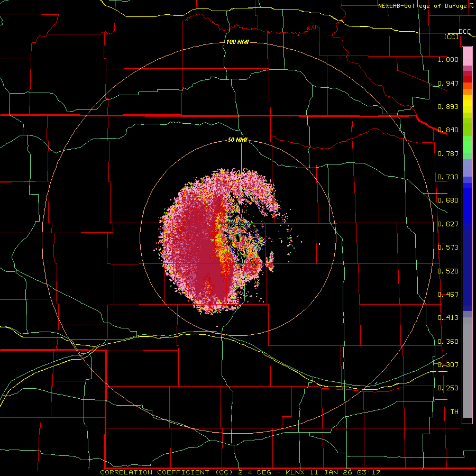This screenshot has width=476, height=476.
Task: Click the 0.893 color scale value
Action: click(x=448, y=106)
